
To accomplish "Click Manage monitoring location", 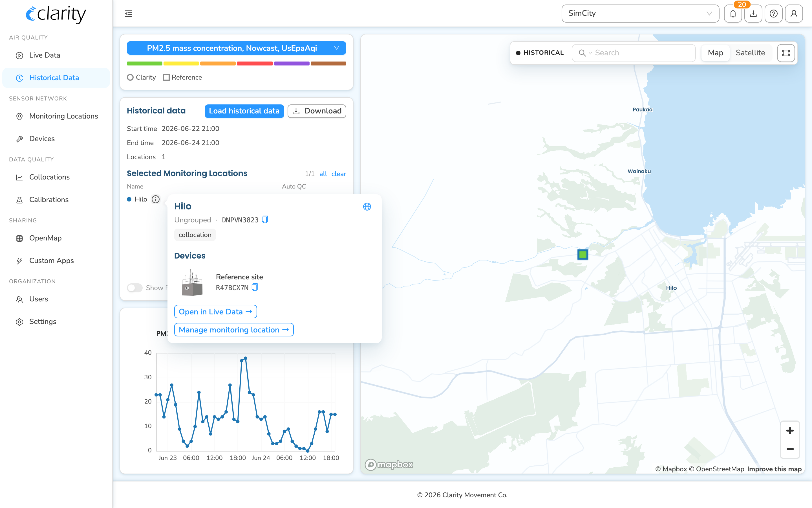I will tap(234, 330).
